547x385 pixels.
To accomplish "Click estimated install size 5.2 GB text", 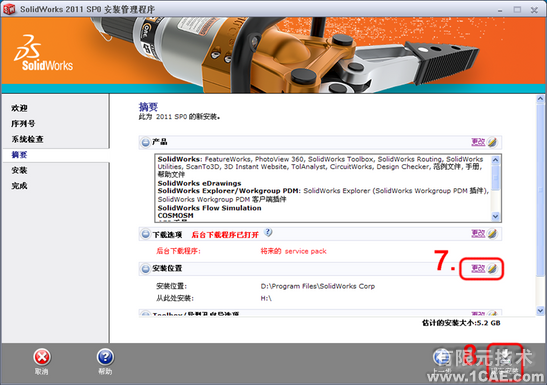I will [461, 323].
